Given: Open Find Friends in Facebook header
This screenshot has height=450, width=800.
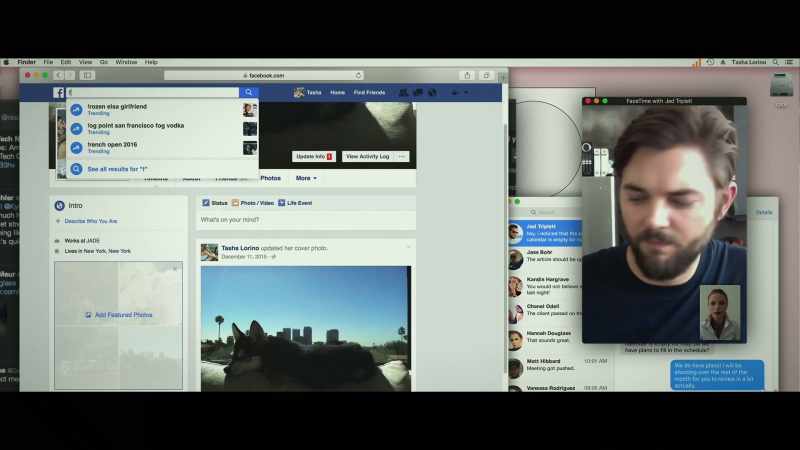Looking at the screenshot, I should (369, 92).
